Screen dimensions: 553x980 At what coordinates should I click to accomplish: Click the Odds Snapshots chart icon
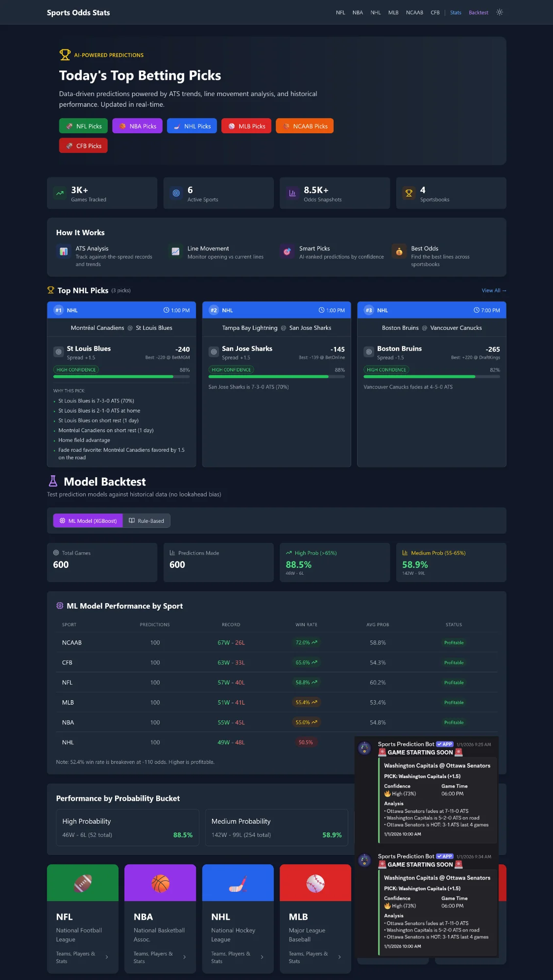[x=292, y=193]
